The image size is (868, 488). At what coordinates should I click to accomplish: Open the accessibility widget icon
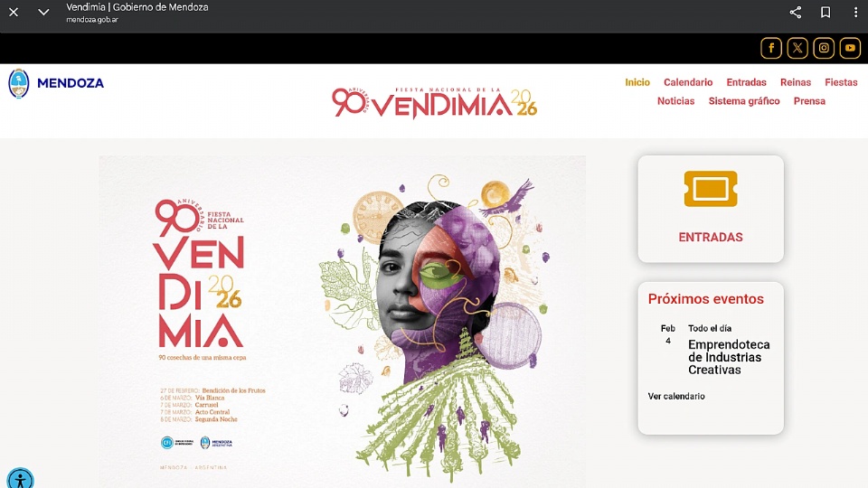click(x=21, y=479)
